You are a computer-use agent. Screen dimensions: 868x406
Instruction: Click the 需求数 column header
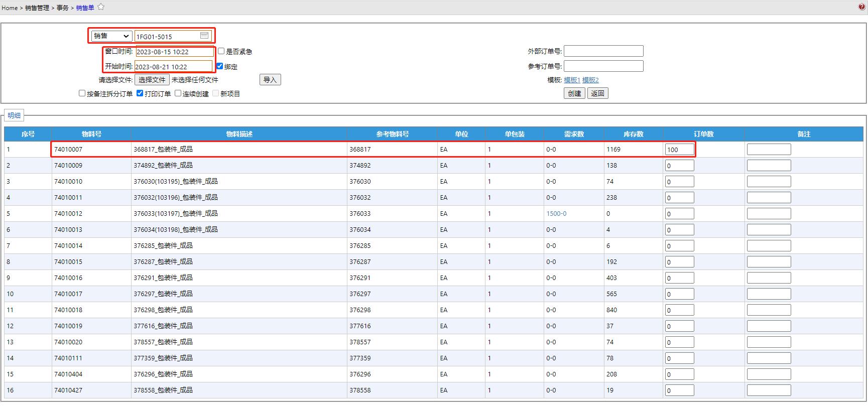point(574,134)
